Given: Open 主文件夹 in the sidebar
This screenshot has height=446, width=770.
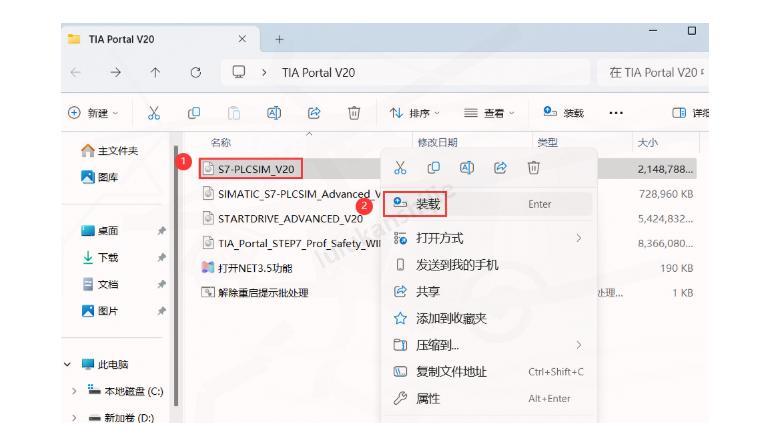Looking at the screenshot, I should [110, 151].
